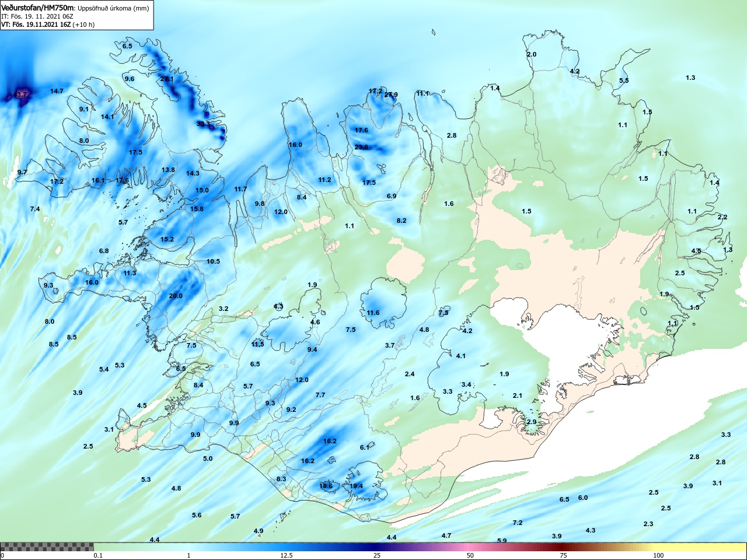Pick the 6.1 precipitation label
Image resolution: width=747 pixels, height=560 pixels.
pyautogui.click(x=365, y=447)
